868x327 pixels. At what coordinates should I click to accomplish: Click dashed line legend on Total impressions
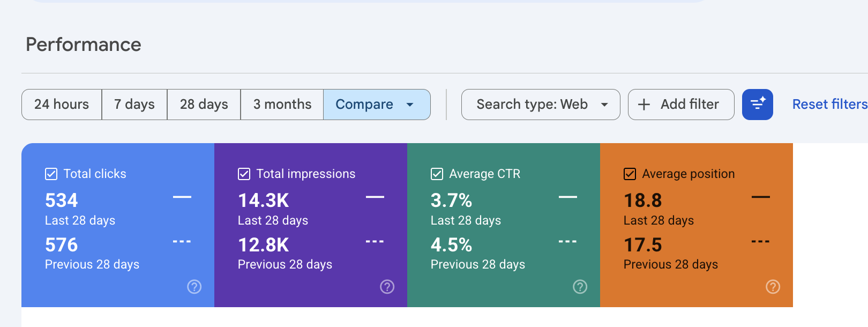coord(375,242)
